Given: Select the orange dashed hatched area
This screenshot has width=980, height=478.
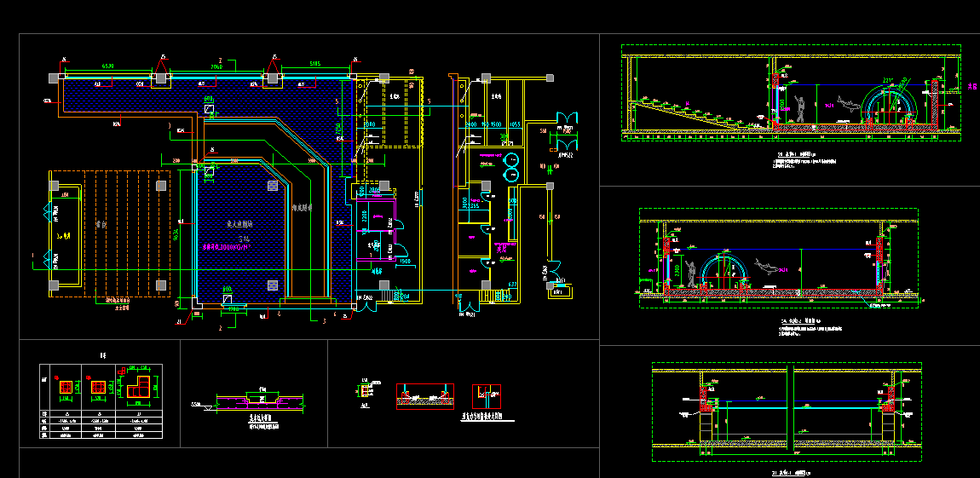Looking at the screenshot, I should click(109, 233).
